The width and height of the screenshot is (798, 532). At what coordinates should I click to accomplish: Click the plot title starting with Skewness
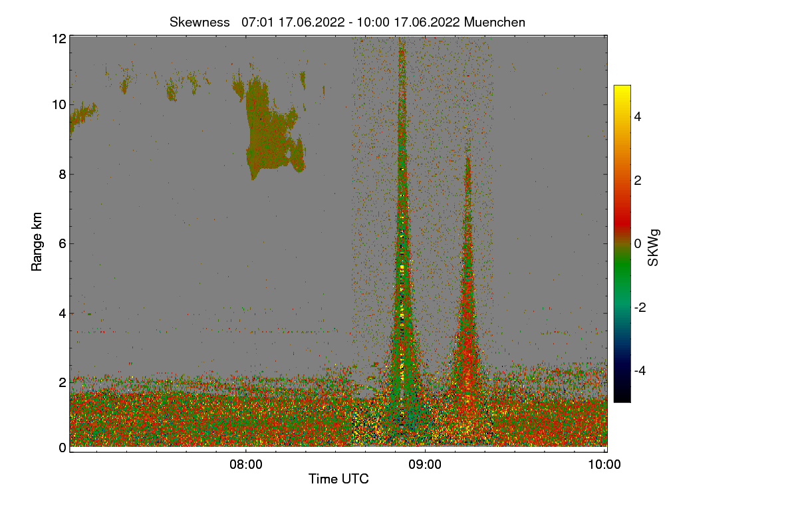pyautogui.click(x=347, y=22)
